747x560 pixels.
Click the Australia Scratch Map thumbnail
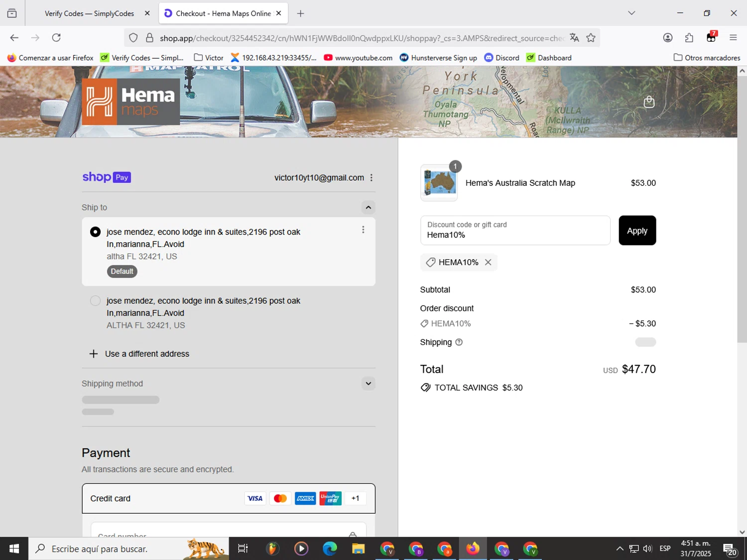click(x=439, y=183)
